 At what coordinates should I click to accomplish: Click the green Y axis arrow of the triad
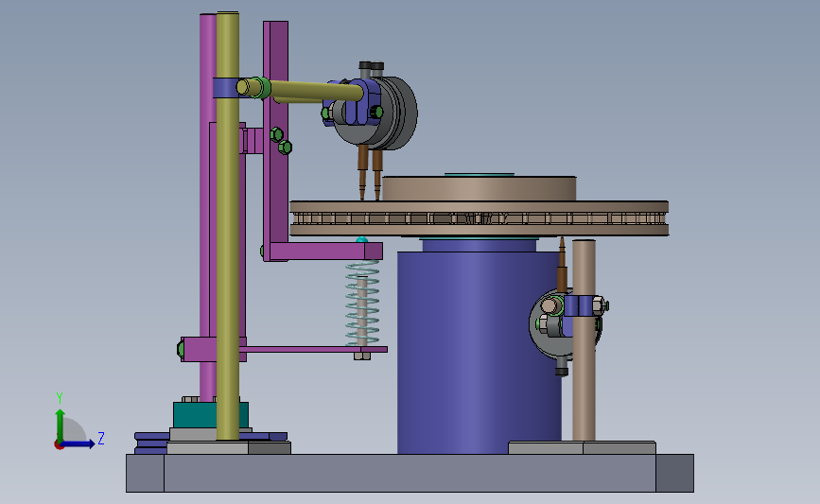pyautogui.click(x=61, y=425)
